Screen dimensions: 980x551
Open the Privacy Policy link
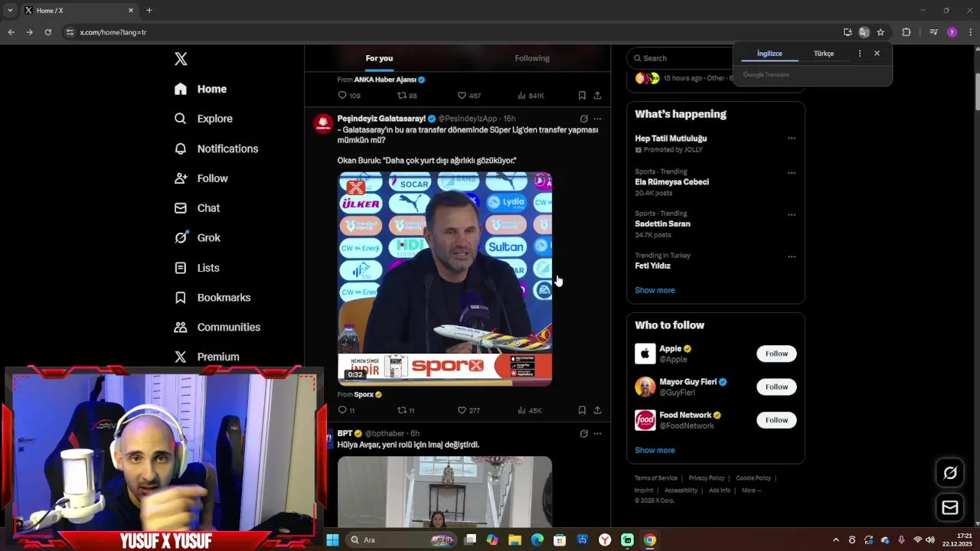pos(706,478)
